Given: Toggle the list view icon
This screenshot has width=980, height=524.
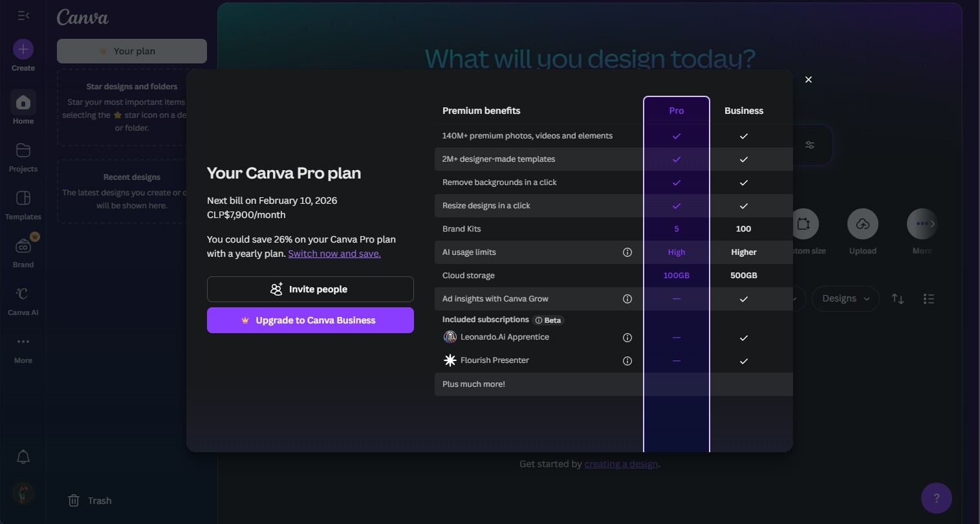Looking at the screenshot, I should (x=928, y=299).
